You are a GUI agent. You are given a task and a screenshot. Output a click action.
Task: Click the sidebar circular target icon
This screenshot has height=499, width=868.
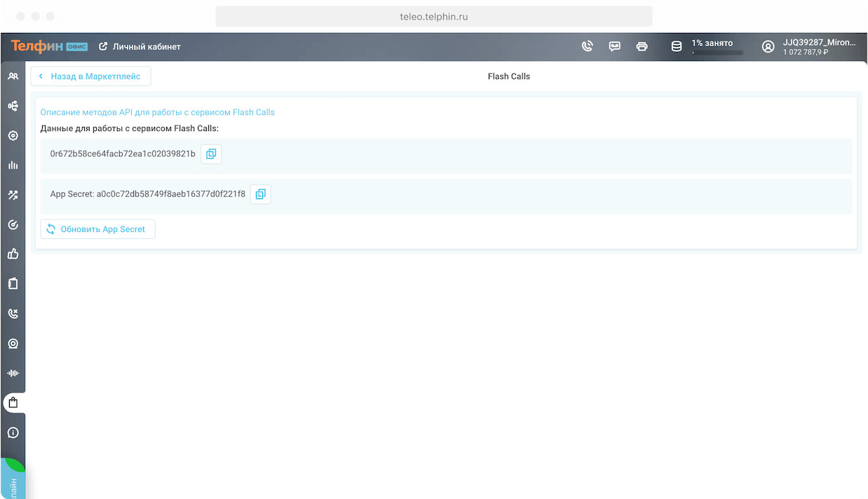point(13,225)
